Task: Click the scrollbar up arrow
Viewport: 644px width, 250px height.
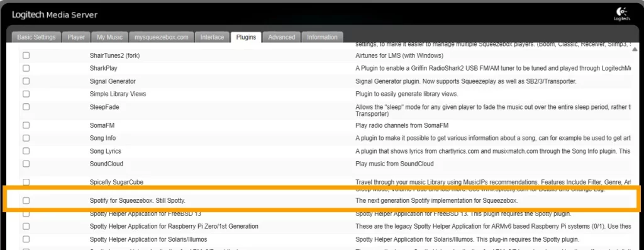Action: 635,49
